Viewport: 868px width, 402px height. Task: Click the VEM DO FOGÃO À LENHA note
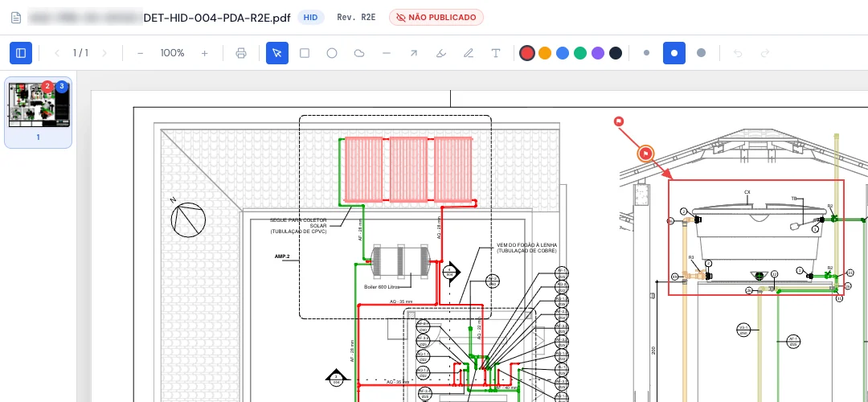point(526,248)
